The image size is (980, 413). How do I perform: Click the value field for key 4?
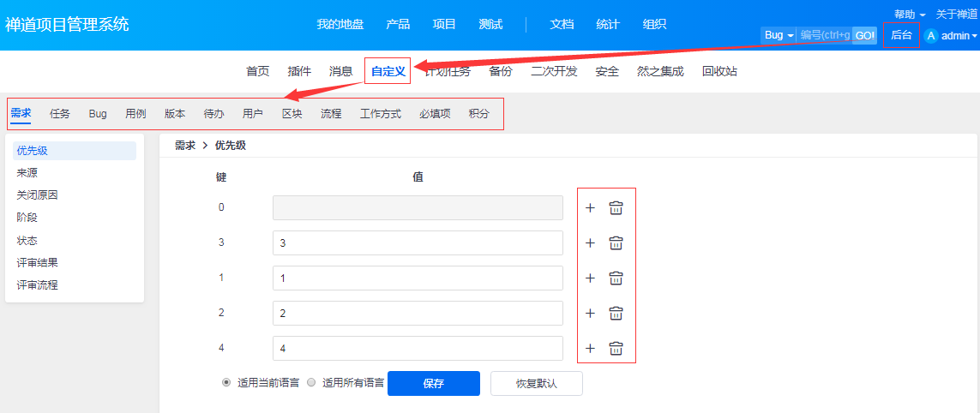pos(418,349)
